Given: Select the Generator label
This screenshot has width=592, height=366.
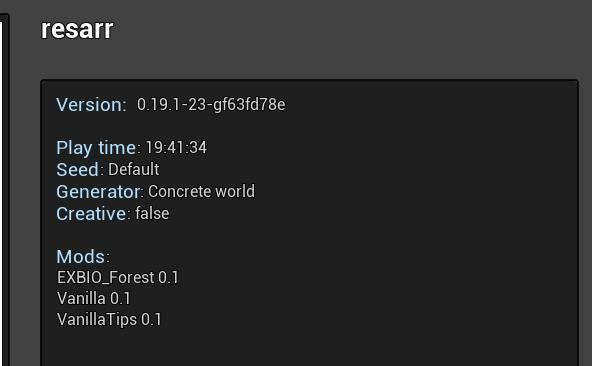Looking at the screenshot, I should 99,191.
